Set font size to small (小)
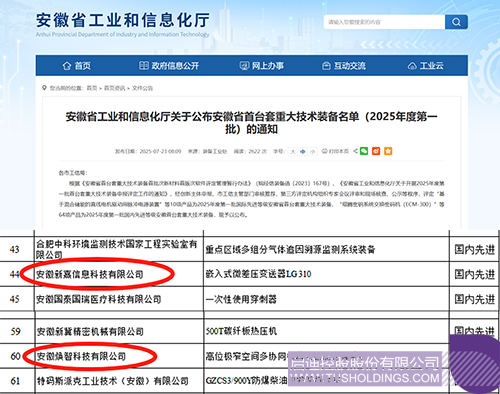 coord(312,151)
